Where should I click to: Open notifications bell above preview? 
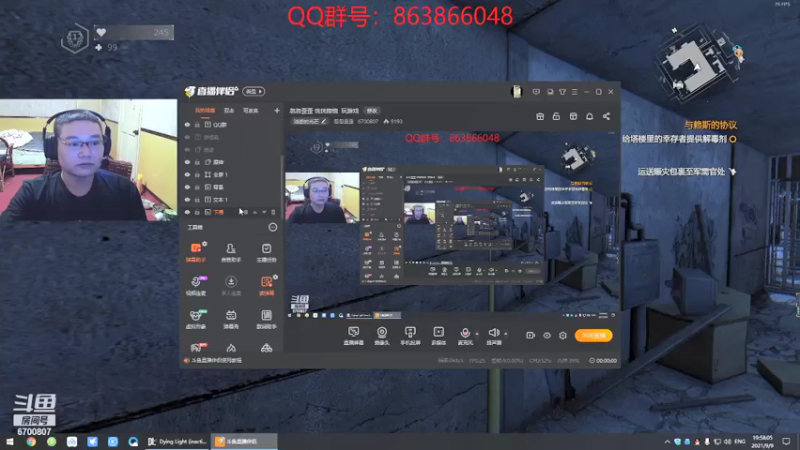pos(589,116)
